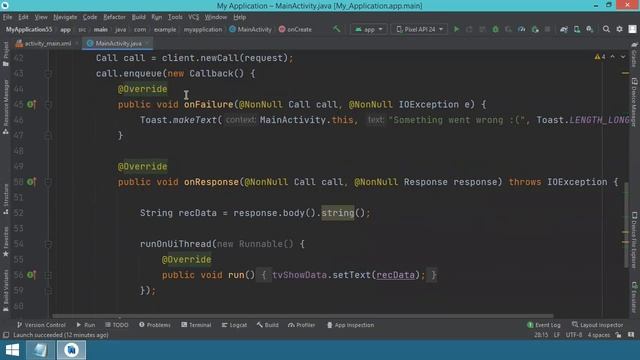Run the app with green play button

[456, 29]
